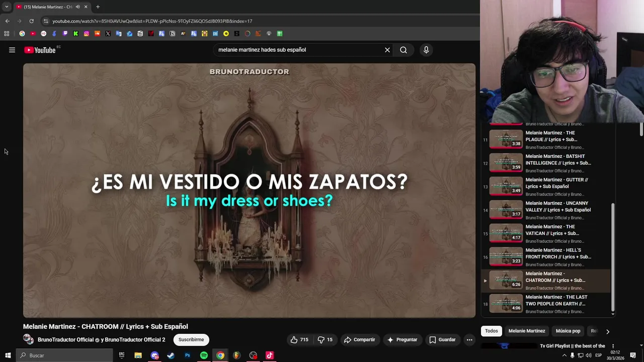Open FL Studio from taskbar
The width and height of the screenshot is (644, 362).
click(236, 355)
